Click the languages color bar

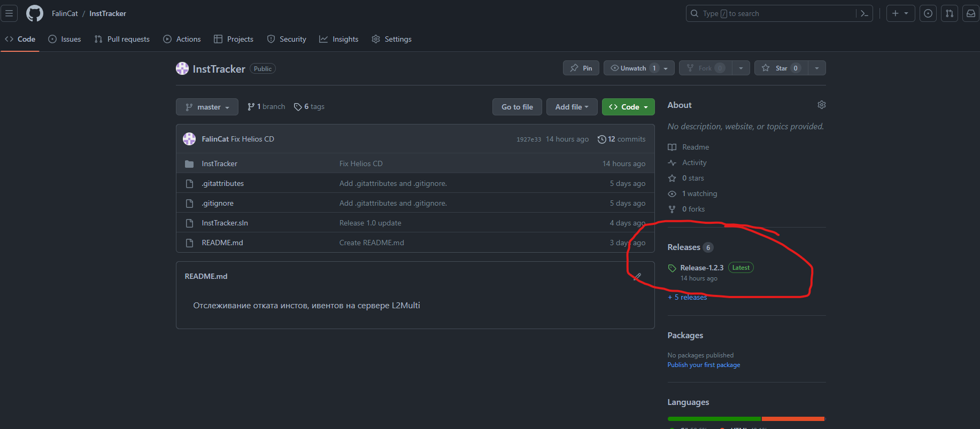click(x=746, y=419)
